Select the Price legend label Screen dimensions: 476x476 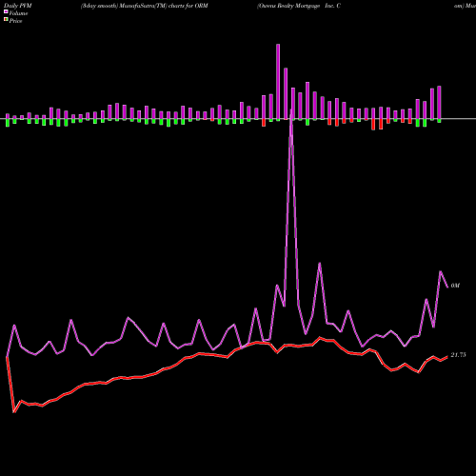click(x=15, y=21)
